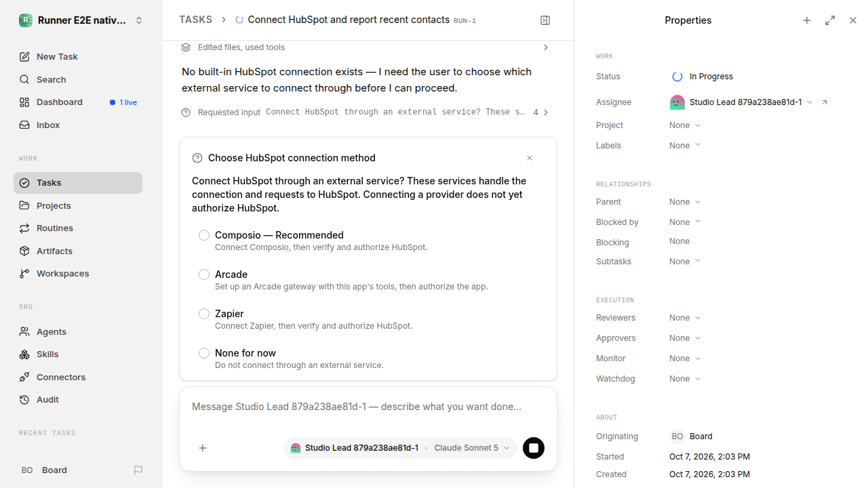Expand the Properties panel to full view
This screenshot has width=868, height=488.
click(830, 20)
